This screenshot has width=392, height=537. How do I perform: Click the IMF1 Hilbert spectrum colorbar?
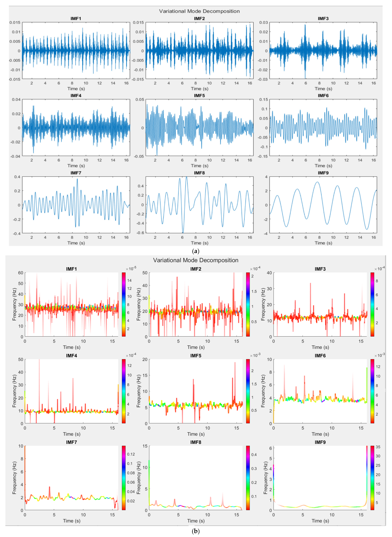coord(124,304)
